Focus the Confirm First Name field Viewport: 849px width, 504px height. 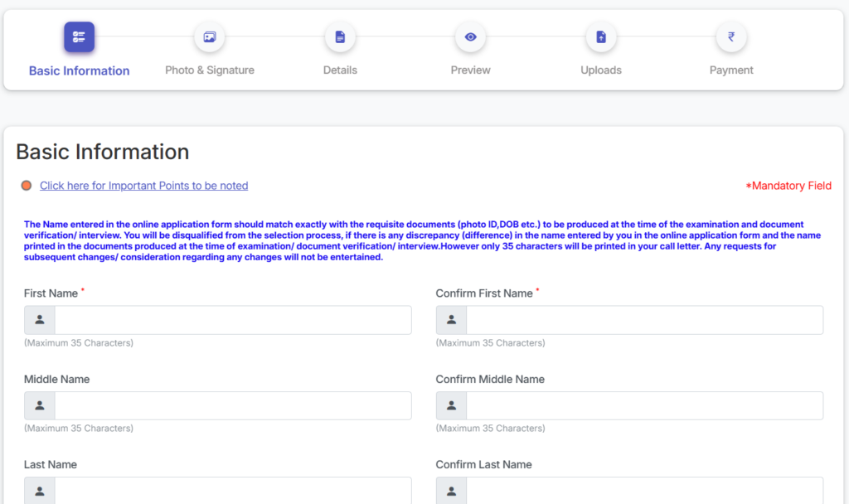(644, 320)
